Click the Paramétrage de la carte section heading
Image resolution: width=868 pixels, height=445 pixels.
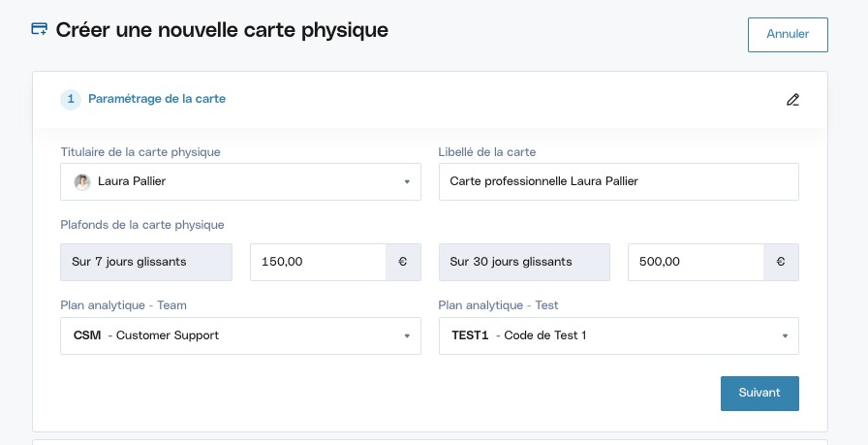157,99
